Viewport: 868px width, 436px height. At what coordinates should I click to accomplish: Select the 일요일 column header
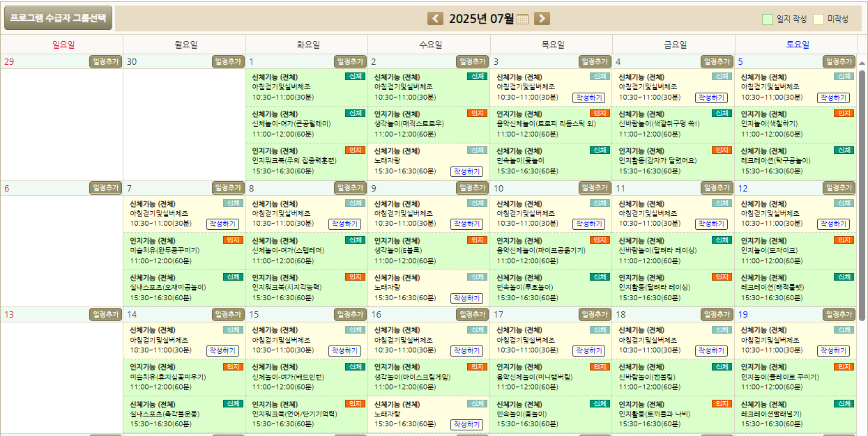click(63, 45)
